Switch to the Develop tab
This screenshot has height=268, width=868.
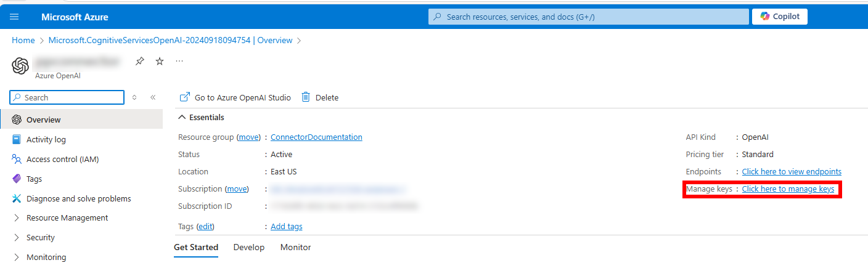pyautogui.click(x=249, y=248)
